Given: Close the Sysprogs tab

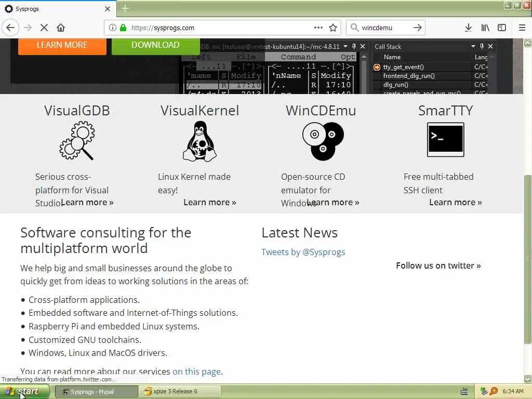Looking at the screenshot, I should [x=108, y=9].
